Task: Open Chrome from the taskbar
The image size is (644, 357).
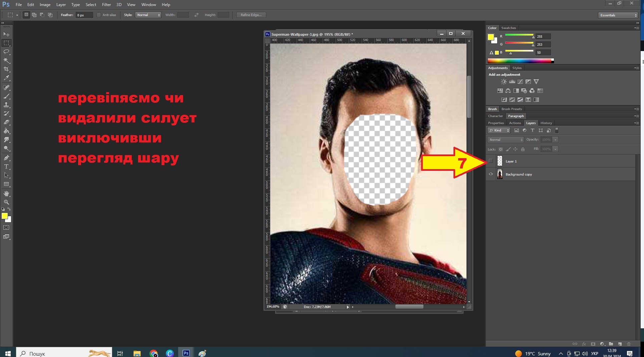Action: [153, 353]
